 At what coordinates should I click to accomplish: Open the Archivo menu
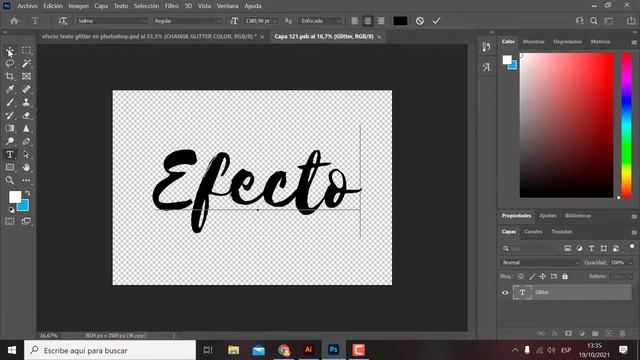click(27, 6)
